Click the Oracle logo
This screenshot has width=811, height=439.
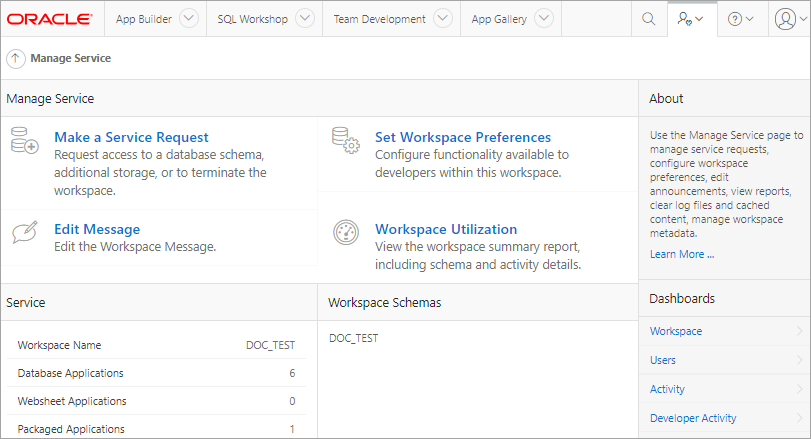[50, 19]
